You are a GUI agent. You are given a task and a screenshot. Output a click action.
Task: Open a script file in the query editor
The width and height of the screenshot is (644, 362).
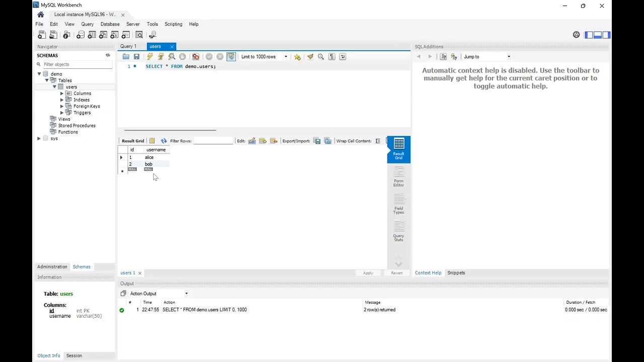tap(126, 57)
